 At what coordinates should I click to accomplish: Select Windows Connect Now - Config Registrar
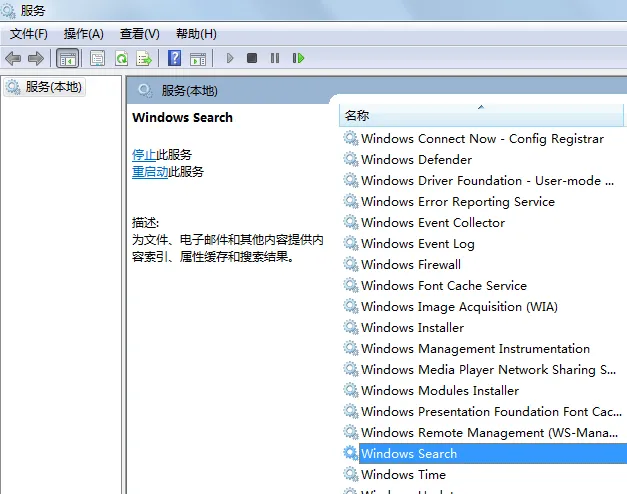pyautogui.click(x=483, y=139)
